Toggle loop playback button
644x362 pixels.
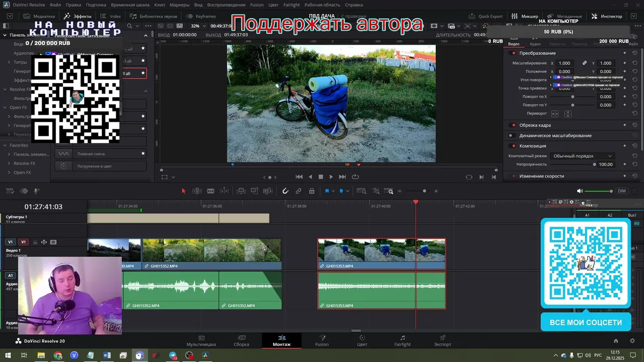[355, 177]
